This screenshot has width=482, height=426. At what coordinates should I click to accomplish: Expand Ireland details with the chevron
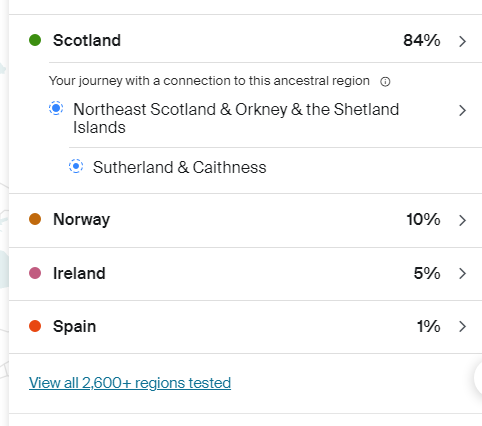pos(462,273)
